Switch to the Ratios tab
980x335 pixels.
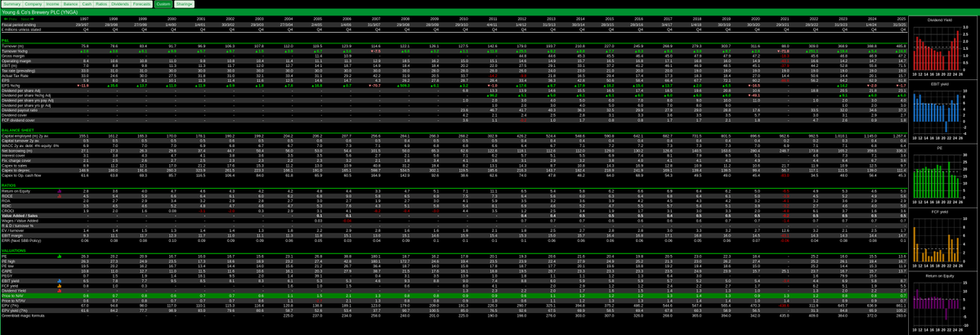103,4
